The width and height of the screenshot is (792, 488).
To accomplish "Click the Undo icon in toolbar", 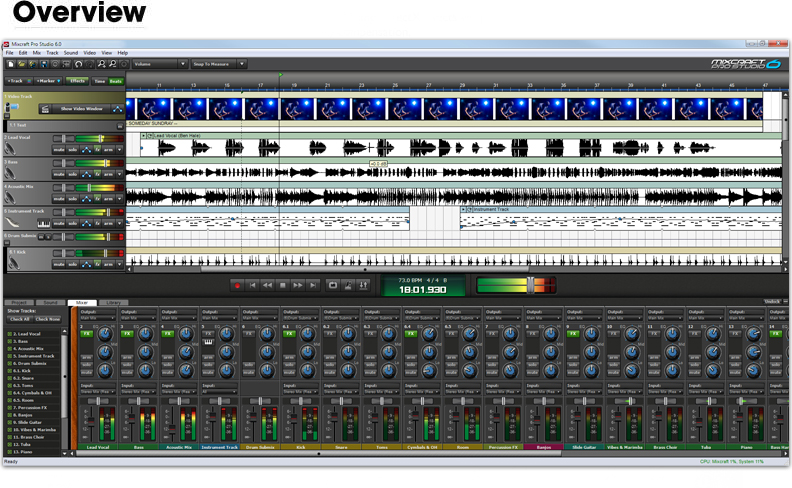I will click(x=79, y=63).
